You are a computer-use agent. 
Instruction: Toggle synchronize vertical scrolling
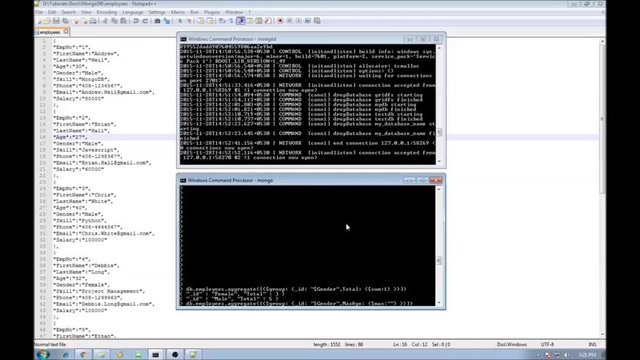coord(200,21)
